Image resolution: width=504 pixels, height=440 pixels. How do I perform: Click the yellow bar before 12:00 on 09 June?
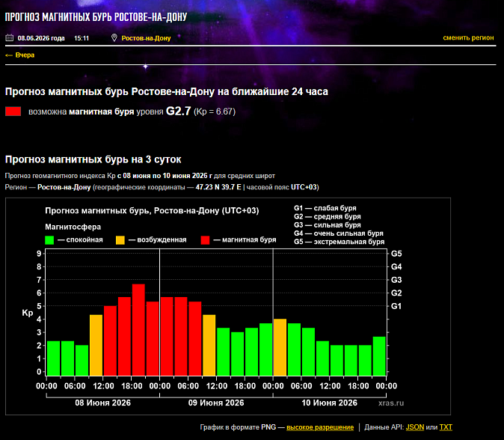pyautogui.click(x=209, y=346)
